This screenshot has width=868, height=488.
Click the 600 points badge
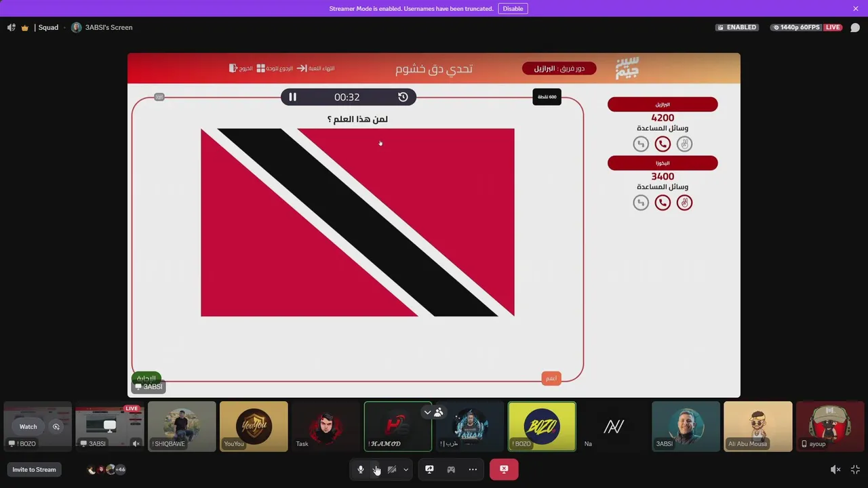click(547, 97)
